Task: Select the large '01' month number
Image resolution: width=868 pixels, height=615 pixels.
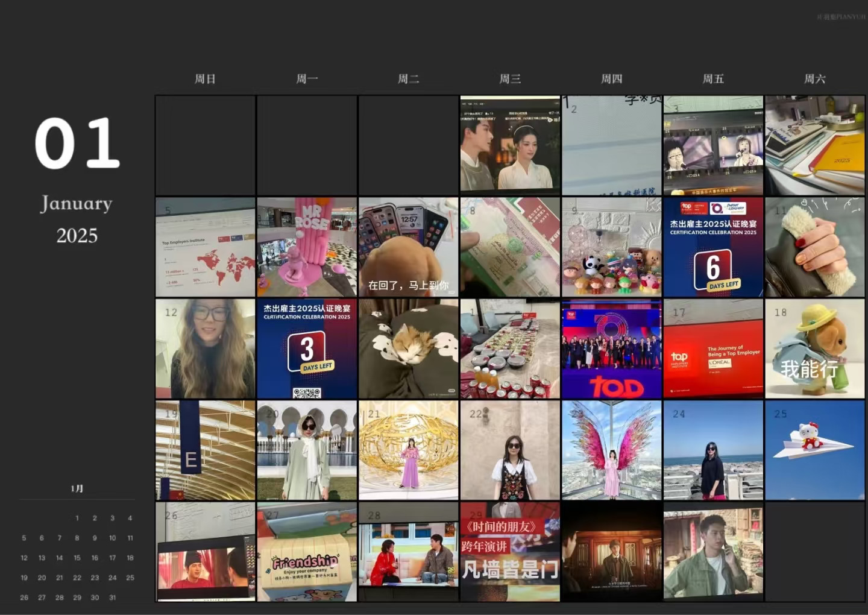Action: [77, 143]
